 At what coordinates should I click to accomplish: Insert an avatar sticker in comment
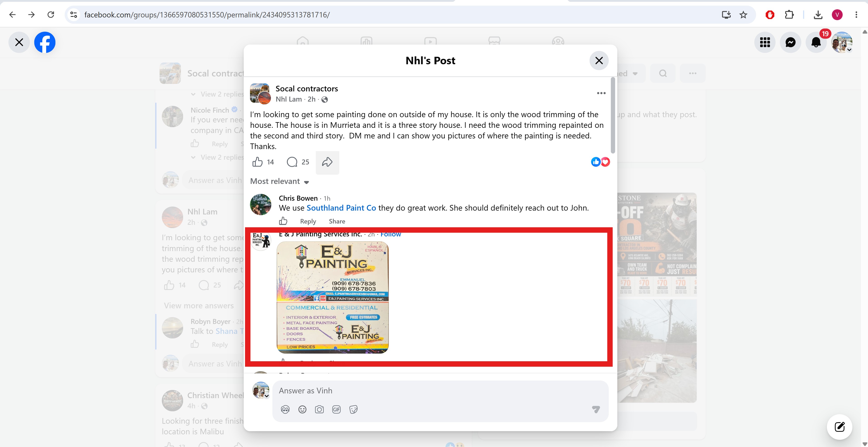(285, 410)
